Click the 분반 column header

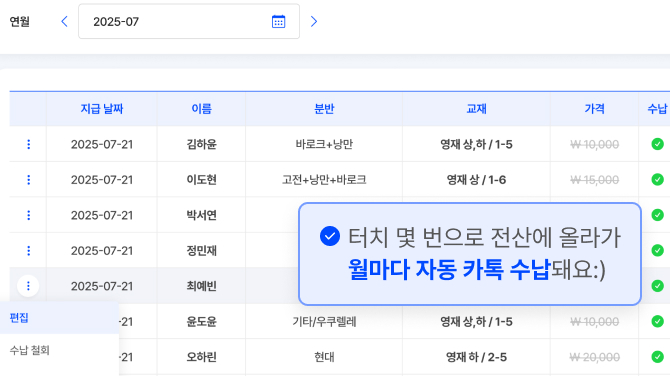[x=324, y=109]
